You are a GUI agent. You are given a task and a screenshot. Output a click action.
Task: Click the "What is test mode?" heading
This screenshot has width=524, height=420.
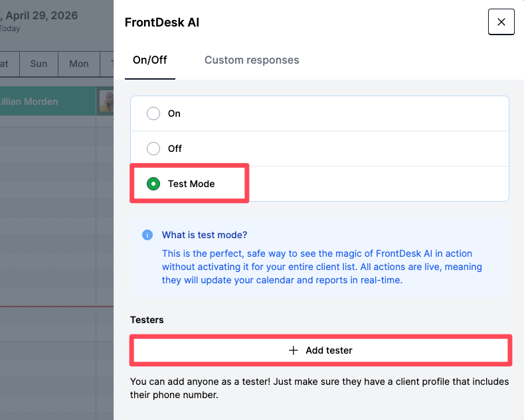point(205,236)
